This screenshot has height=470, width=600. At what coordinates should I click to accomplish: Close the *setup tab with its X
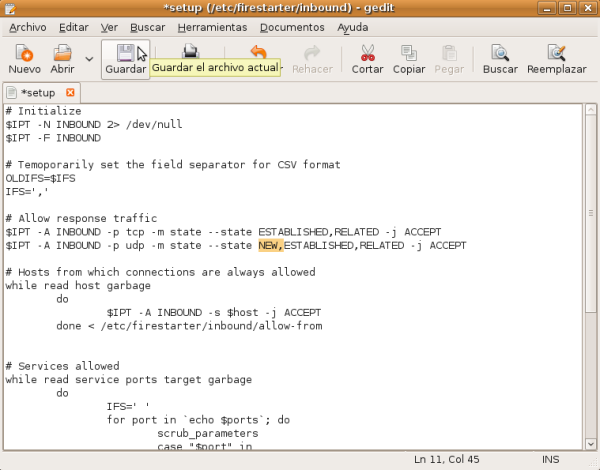70,92
